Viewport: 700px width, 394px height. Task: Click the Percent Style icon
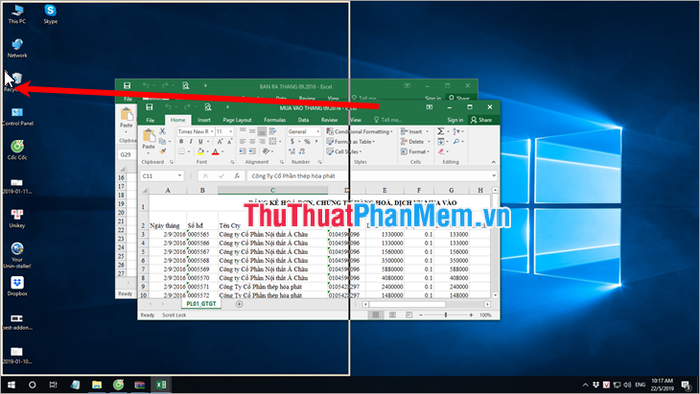(x=307, y=141)
